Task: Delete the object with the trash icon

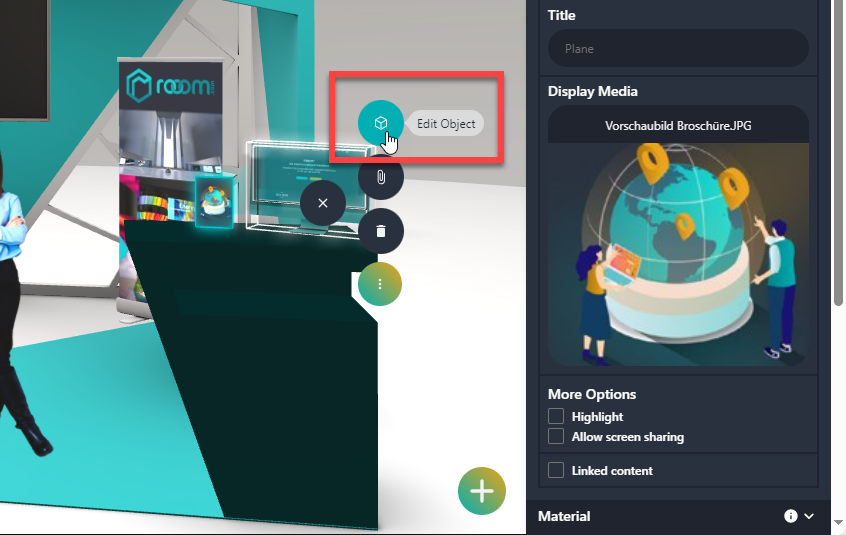Action: click(380, 231)
